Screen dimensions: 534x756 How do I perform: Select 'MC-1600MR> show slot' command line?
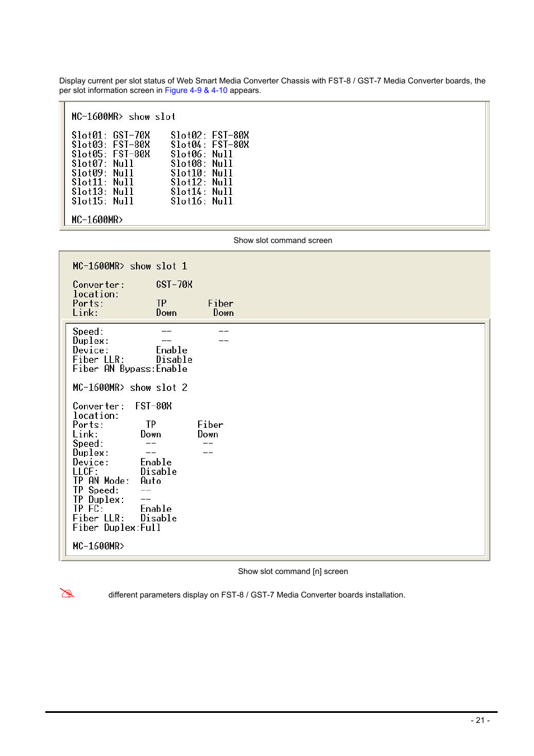pos(124,116)
